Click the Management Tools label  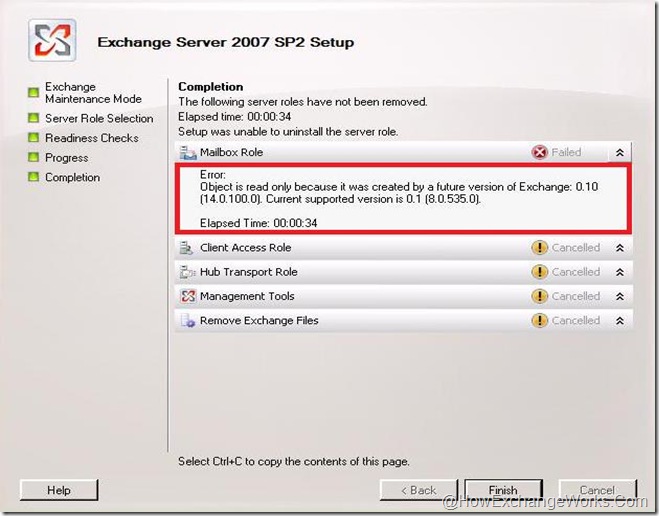[x=247, y=296]
